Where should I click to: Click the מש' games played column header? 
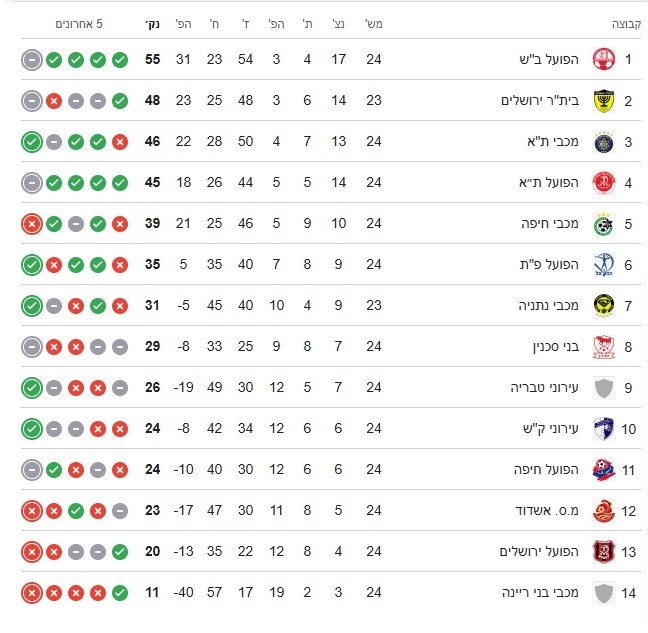pos(373,23)
